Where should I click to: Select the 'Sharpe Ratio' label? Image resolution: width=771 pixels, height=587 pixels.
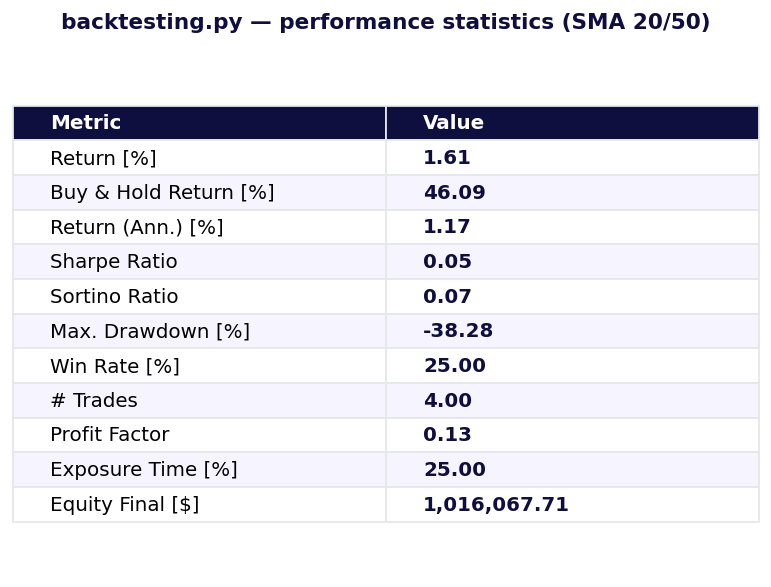tap(114, 262)
